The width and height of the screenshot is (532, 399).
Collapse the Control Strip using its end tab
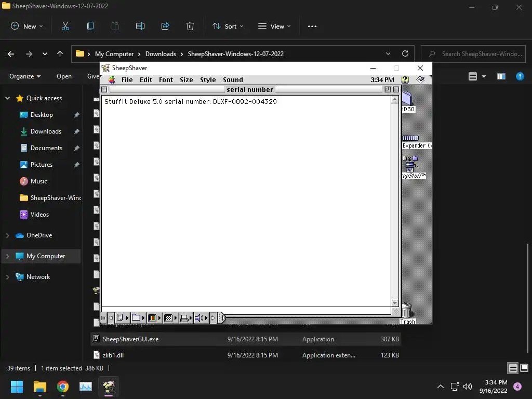point(222,318)
